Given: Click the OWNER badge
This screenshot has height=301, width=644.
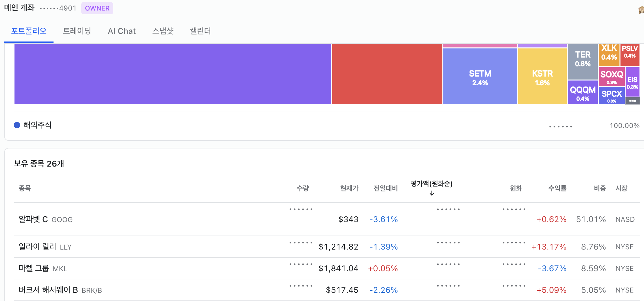Looking at the screenshot, I should pos(97,8).
